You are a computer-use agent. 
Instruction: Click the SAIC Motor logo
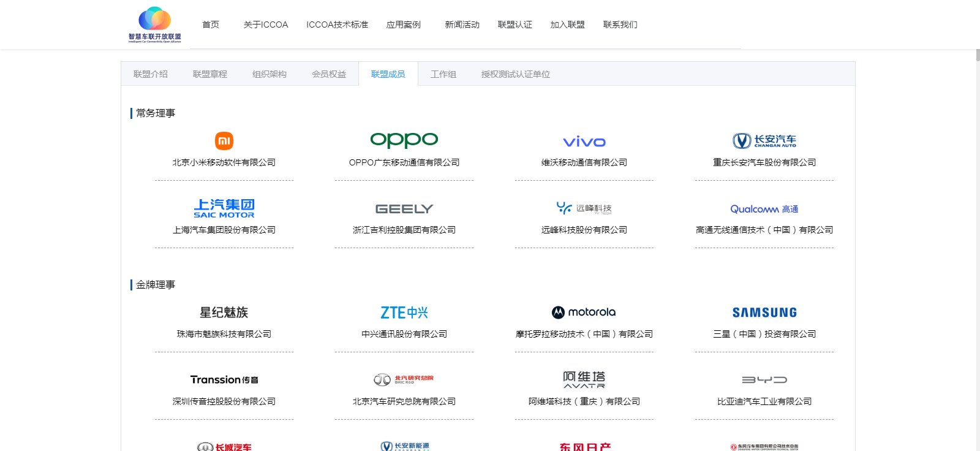click(224, 208)
